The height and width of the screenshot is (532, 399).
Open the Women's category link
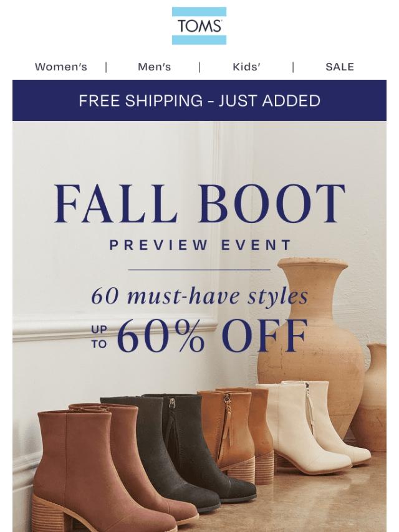point(61,67)
